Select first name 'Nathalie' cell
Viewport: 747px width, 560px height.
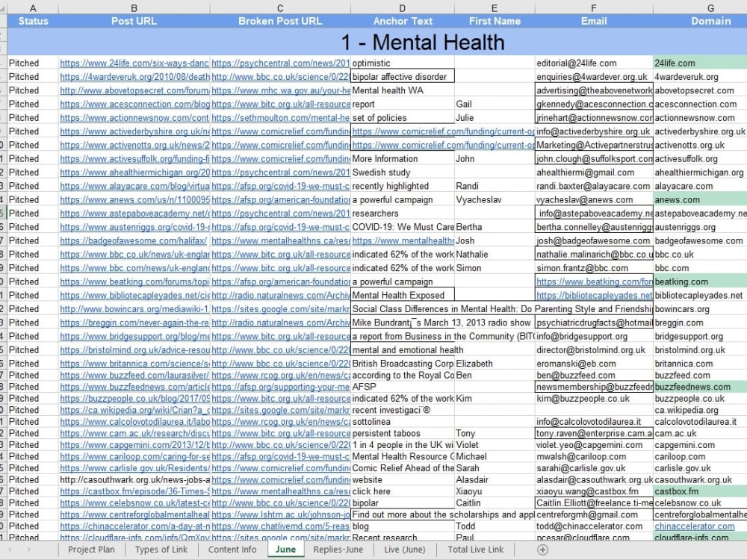[x=495, y=255]
